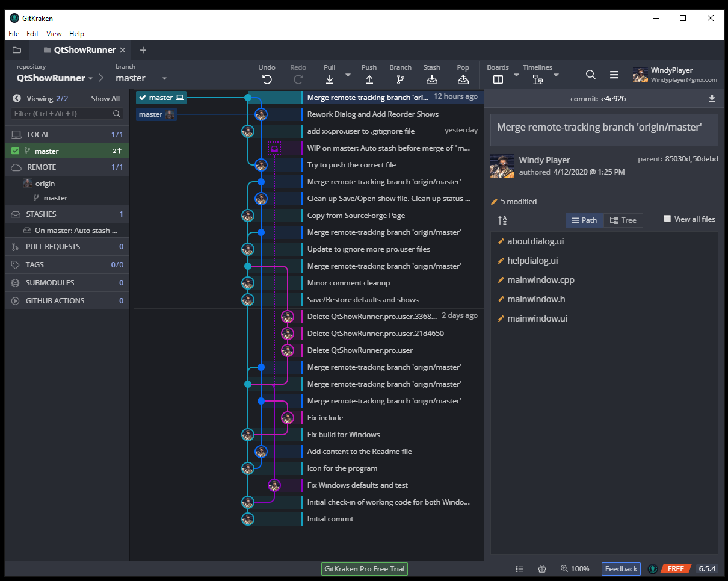Stash changes using the Stash icon
Viewport: 728px width, 581px height.
[431, 79]
